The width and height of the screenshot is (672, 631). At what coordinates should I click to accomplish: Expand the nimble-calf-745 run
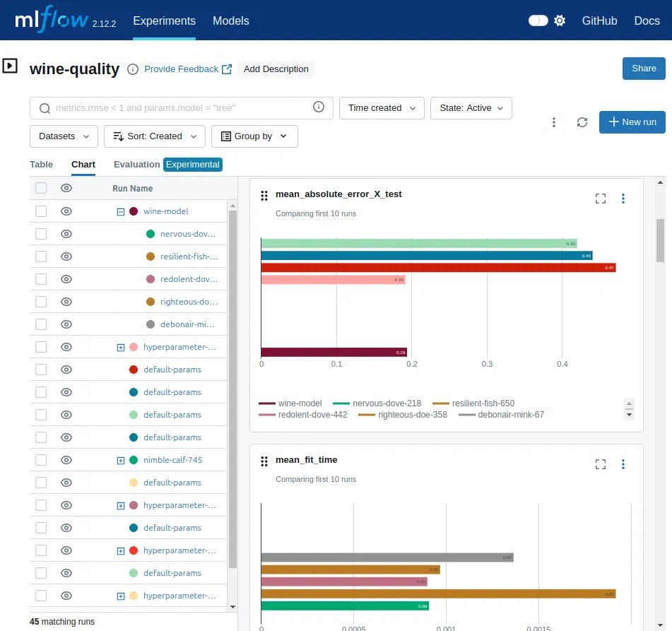point(120,459)
